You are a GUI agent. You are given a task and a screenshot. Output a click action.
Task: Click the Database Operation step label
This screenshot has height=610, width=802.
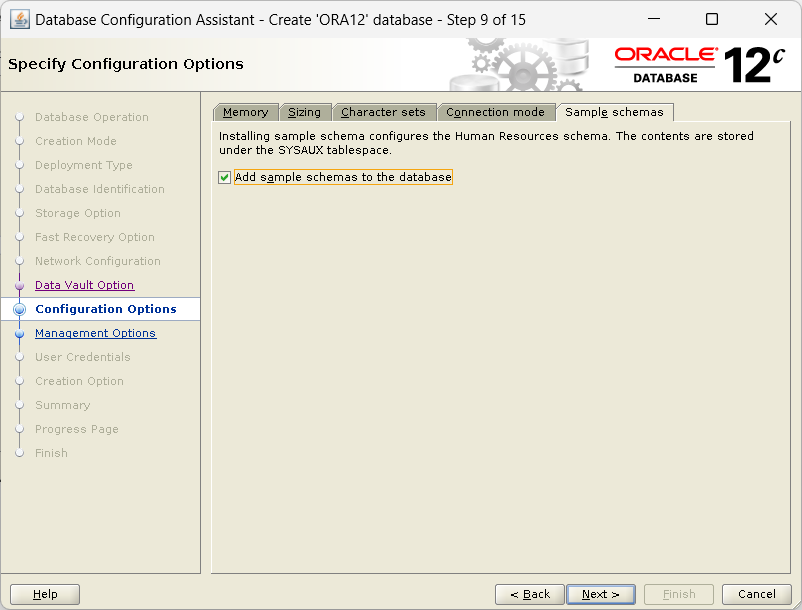pyautogui.click(x=92, y=117)
